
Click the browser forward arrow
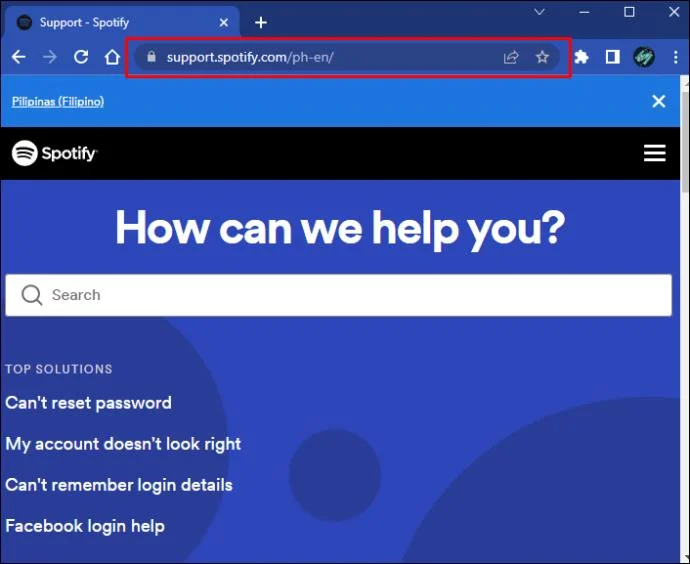pos(50,57)
